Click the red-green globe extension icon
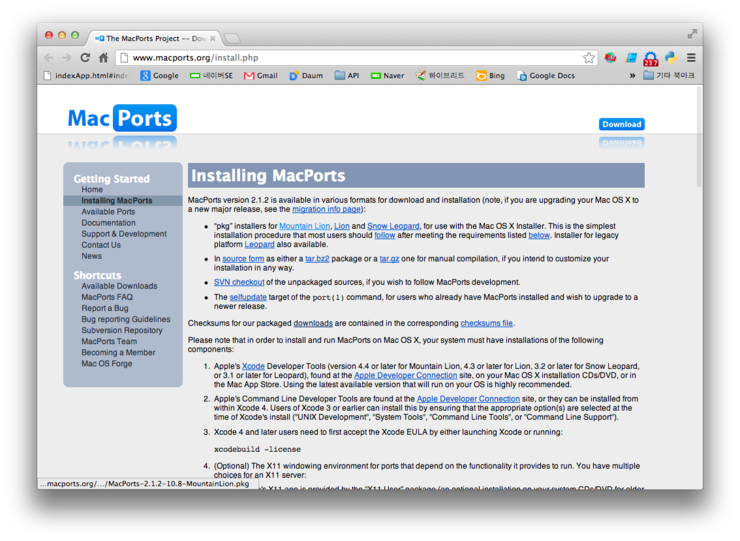This screenshot has width=740, height=541. 610,58
